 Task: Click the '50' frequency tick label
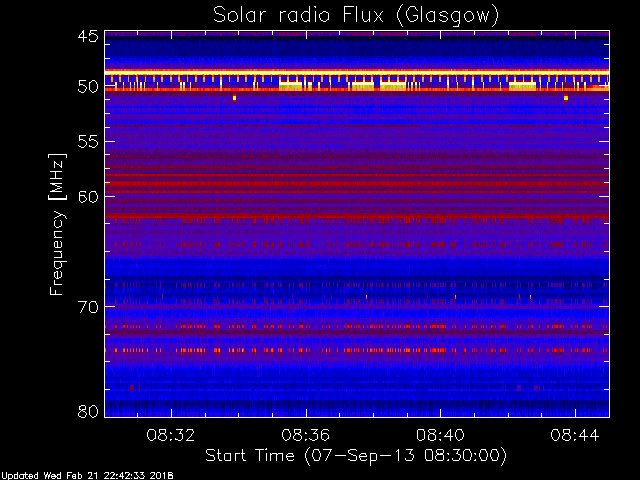tap(88, 87)
